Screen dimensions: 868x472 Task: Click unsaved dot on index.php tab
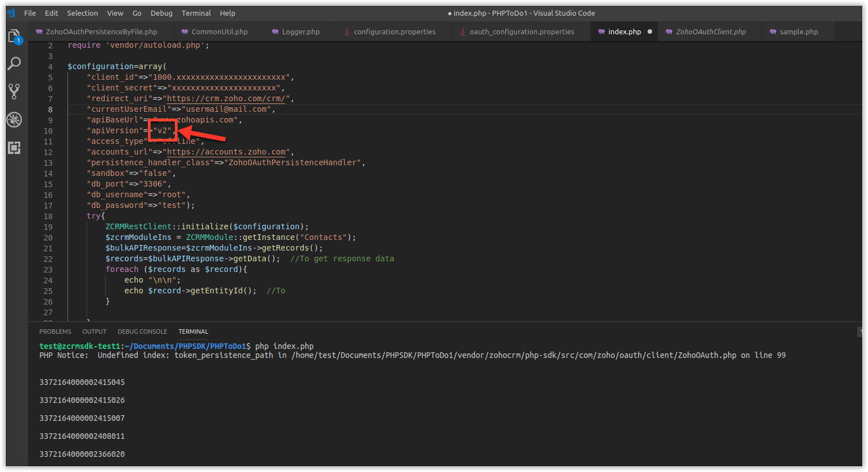click(x=650, y=31)
